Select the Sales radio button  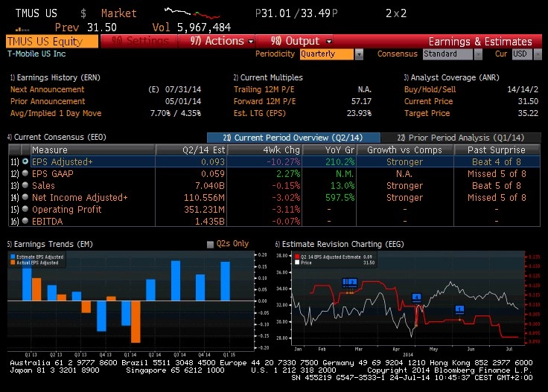(x=25, y=185)
